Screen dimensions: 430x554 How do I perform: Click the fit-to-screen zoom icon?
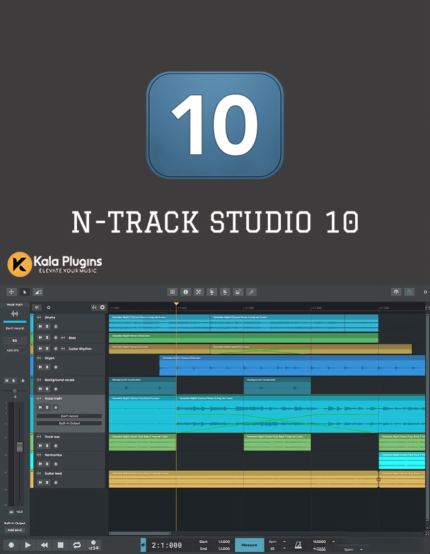[199, 292]
